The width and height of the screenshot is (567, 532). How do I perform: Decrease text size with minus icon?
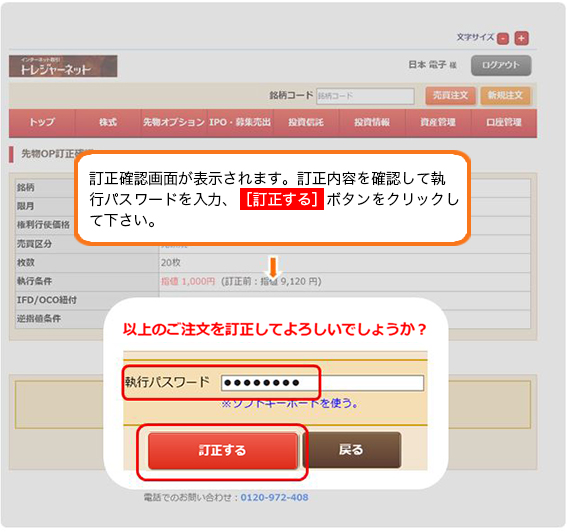(x=503, y=38)
